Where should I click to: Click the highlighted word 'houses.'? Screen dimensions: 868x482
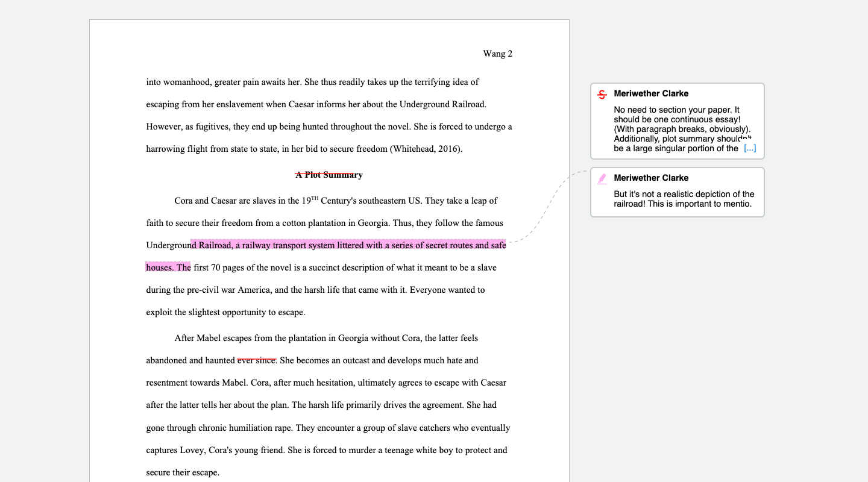click(x=160, y=268)
